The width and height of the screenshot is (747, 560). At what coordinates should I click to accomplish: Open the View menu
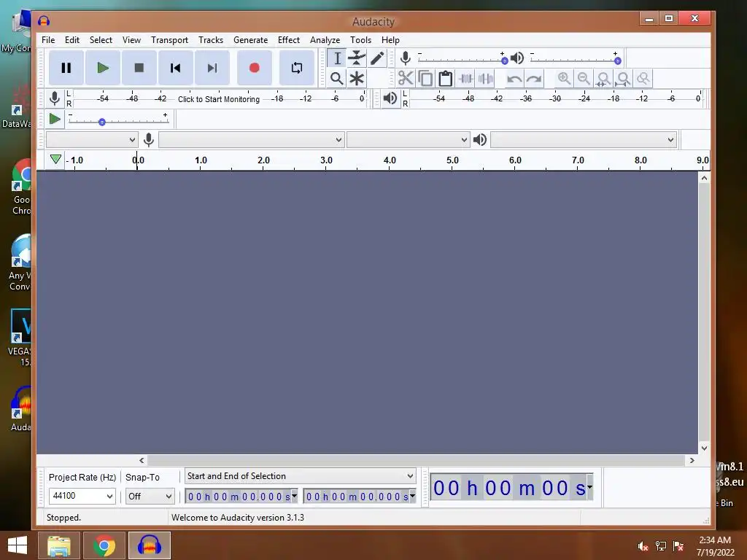pos(131,40)
